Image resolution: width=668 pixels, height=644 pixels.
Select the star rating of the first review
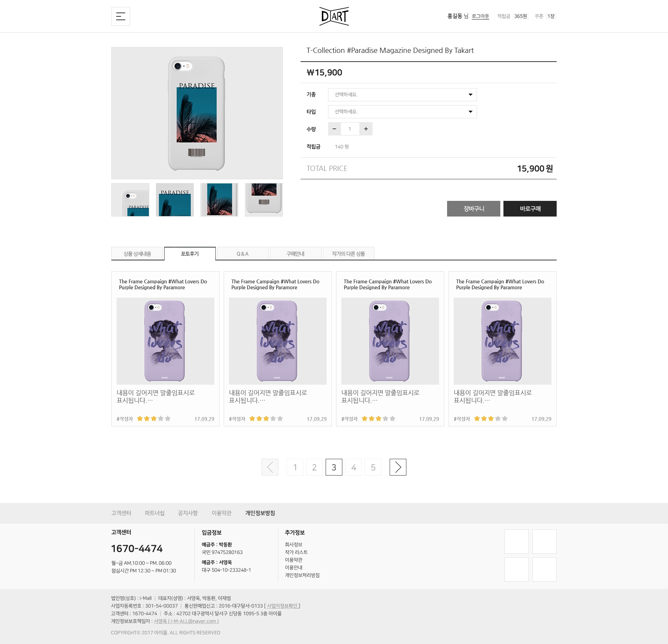click(x=154, y=419)
